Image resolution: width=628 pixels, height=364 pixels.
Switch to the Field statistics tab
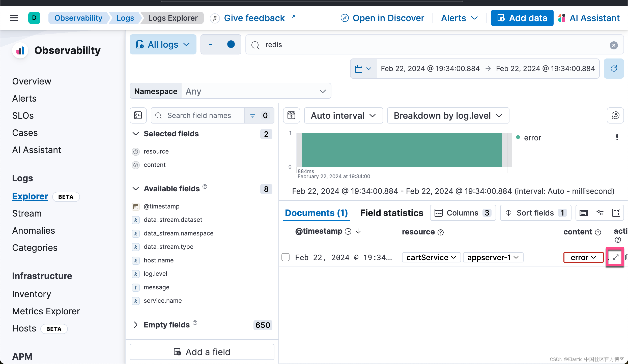click(391, 213)
